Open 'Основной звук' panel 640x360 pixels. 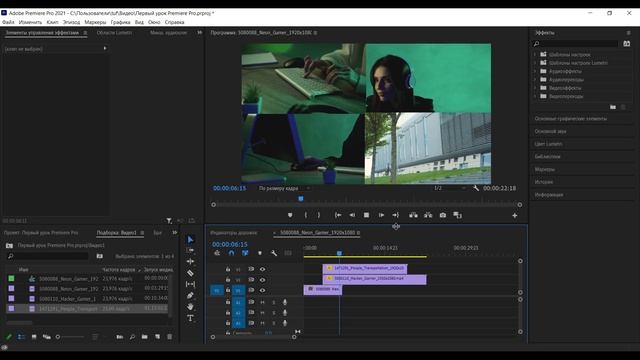click(550, 131)
